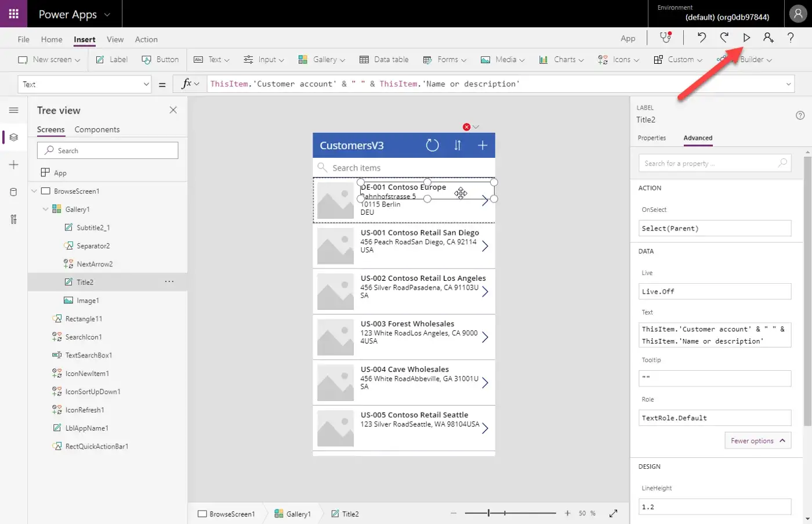
Task: Select TextSearchBox1 in the tree
Action: coord(88,355)
